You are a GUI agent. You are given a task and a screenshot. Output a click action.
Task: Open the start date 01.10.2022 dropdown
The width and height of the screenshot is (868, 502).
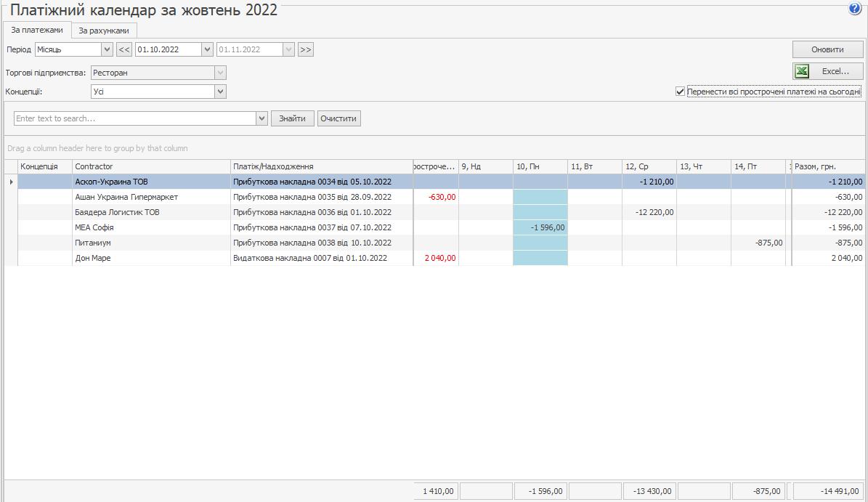point(208,49)
